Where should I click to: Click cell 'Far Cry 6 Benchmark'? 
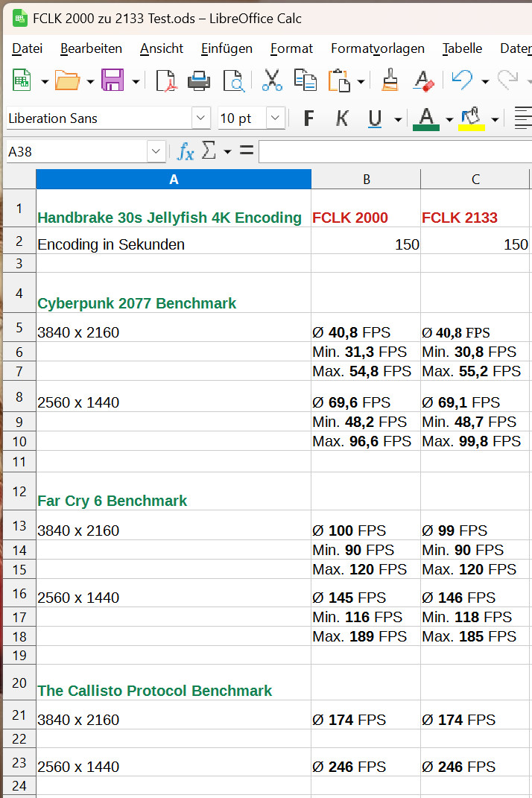coord(174,491)
